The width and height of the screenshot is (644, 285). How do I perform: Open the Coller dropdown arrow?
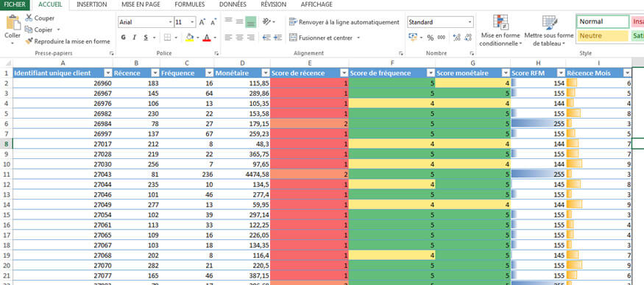pos(13,43)
